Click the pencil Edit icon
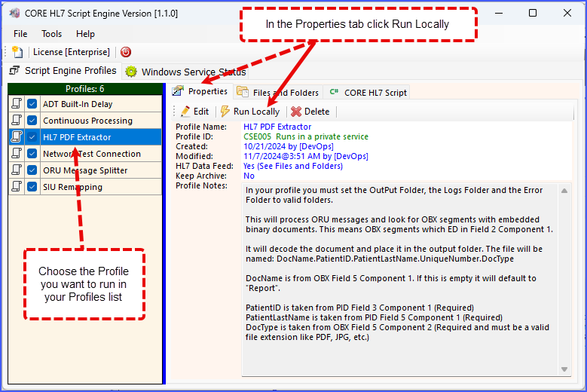The height and width of the screenshot is (392, 587). (185, 112)
